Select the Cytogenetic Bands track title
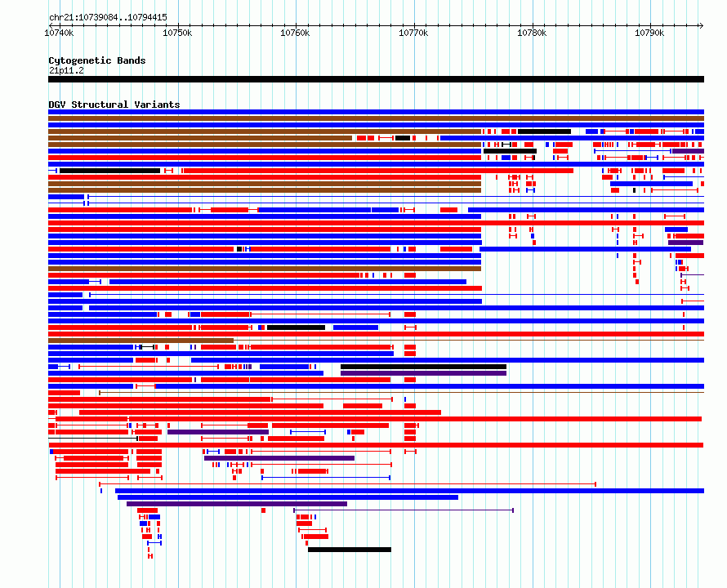 [x=97, y=60]
